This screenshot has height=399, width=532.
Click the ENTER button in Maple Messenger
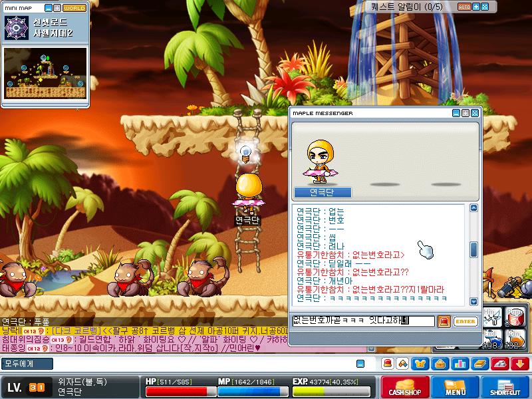465,321
